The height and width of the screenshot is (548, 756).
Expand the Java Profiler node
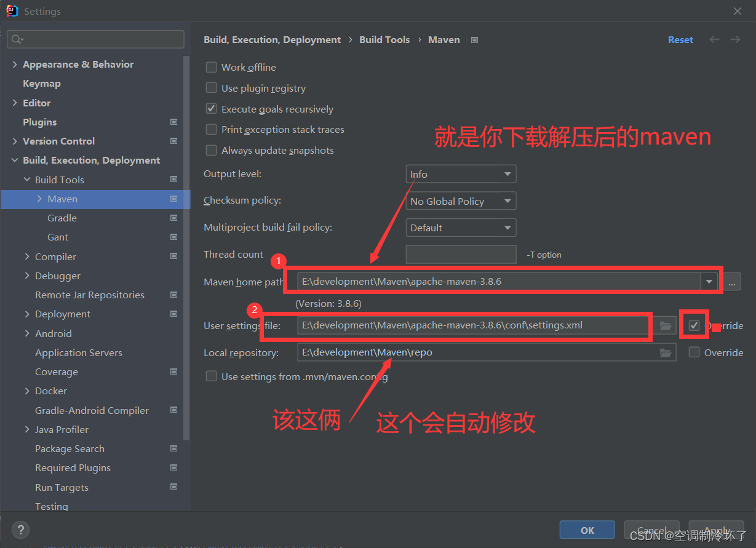click(27, 429)
